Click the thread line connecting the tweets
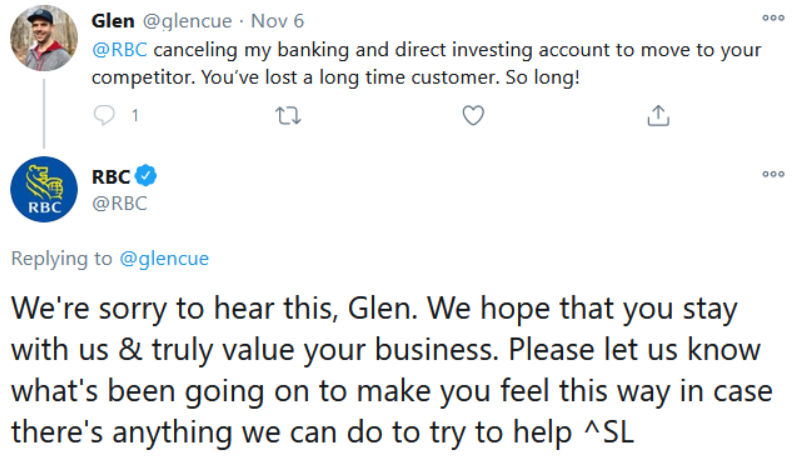This screenshot has width=794, height=460. pyautogui.click(x=44, y=113)
